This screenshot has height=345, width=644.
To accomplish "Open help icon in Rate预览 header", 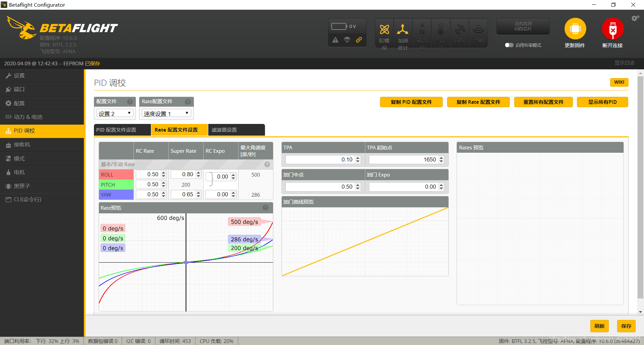I will point(265,208).
